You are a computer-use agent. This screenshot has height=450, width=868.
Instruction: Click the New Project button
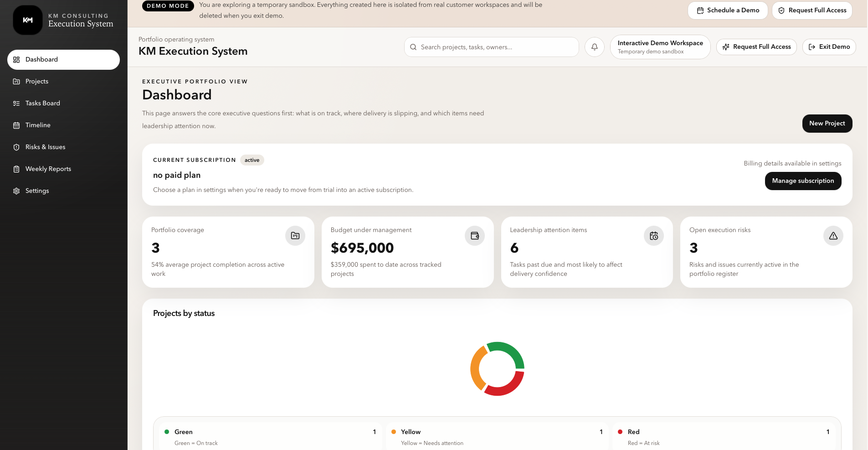coord(827,124)
